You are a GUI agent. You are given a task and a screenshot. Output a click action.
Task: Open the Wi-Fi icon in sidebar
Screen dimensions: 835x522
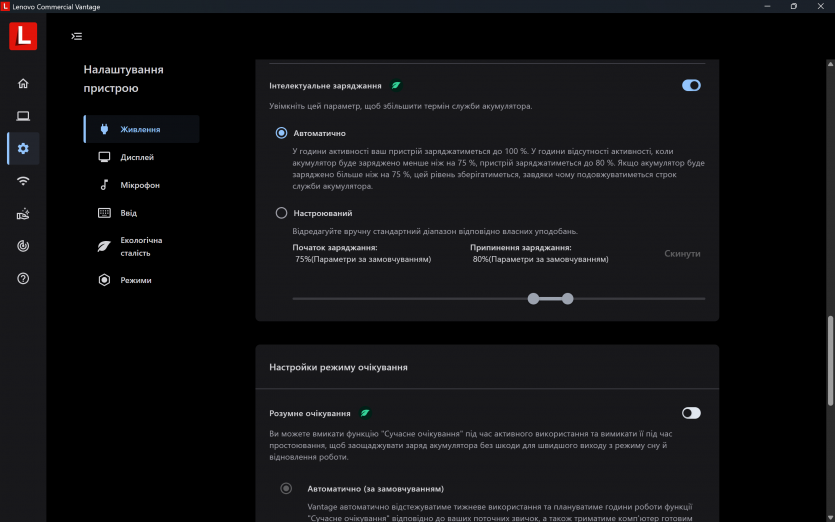pyautogui.click(x=23, y=181)
